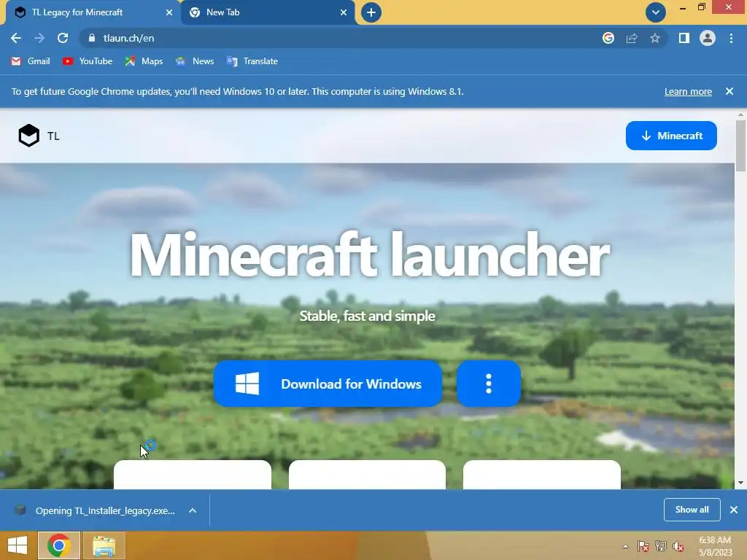Click the forward navigation arrow
This screenshot has width=747, height=560.
click(39, 38)
